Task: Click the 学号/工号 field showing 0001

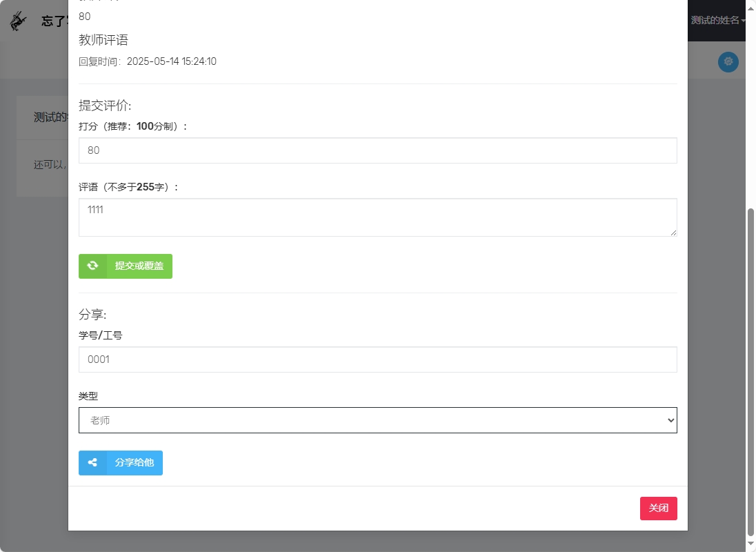Action: (x=378, y=359)
